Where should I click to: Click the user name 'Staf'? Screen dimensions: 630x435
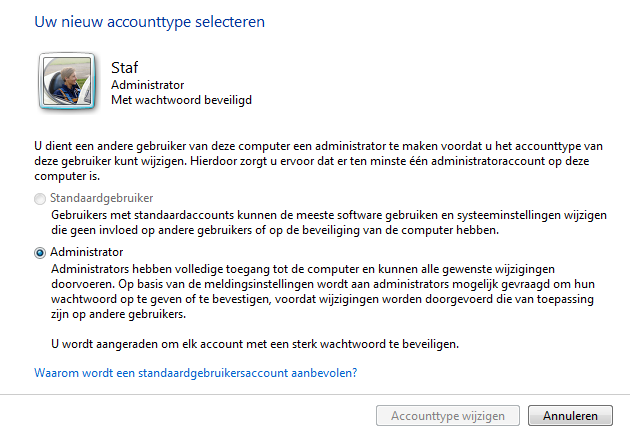pyautogui.click(x=125, y=67)
